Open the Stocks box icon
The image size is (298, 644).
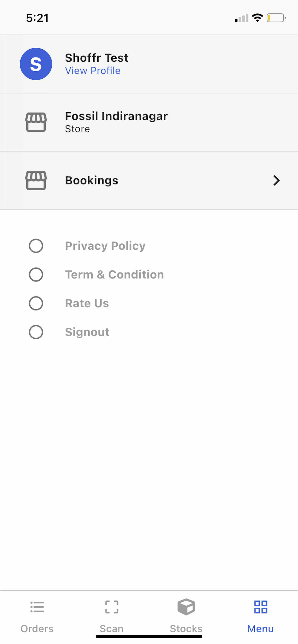186,607
